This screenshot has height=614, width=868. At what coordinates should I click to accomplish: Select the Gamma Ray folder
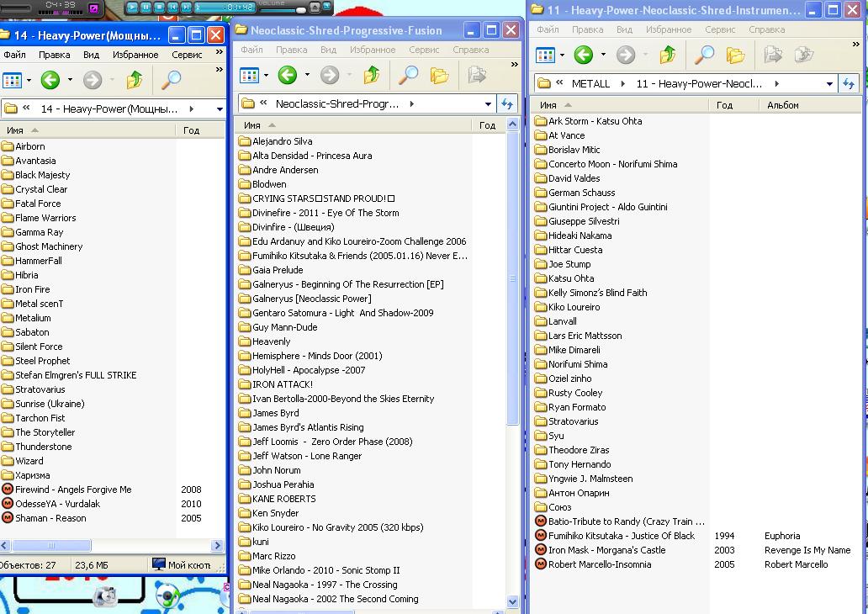pyautogui.click(x=33, y=232)
